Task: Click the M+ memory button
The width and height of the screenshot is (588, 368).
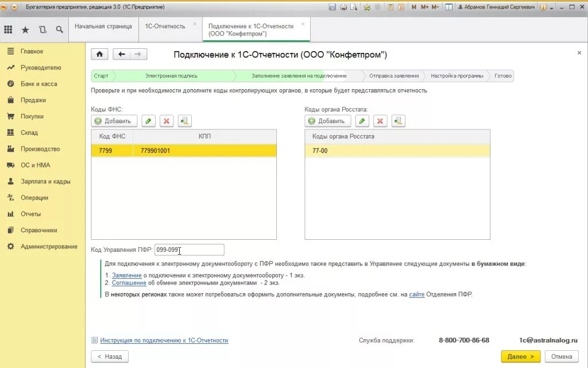Action: [x=424, y=7]
